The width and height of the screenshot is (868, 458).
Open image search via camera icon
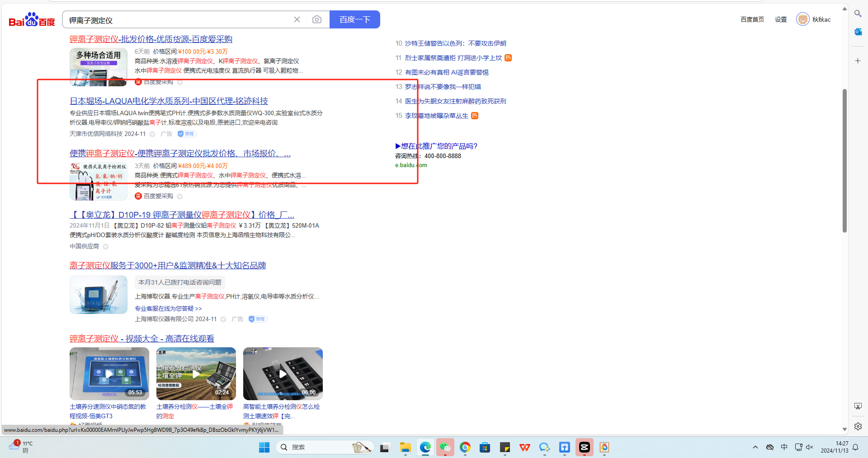tap(317, 19)
